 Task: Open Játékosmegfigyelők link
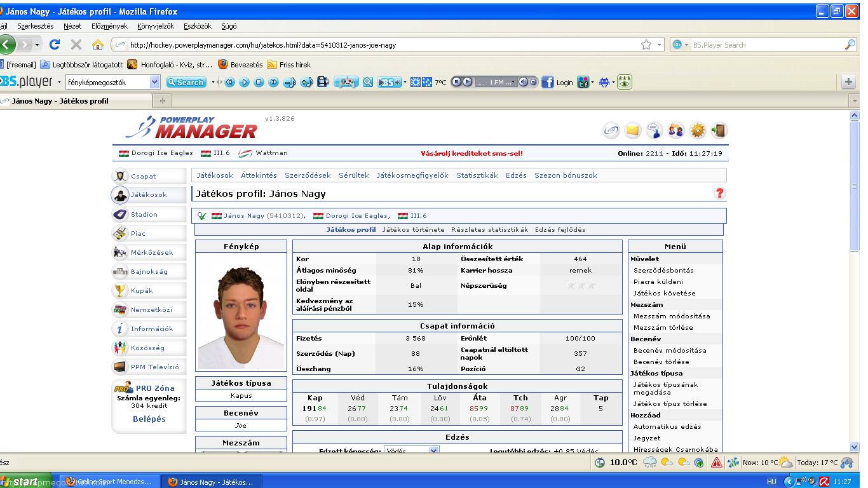pyautogui.click(x=412, y=175)
